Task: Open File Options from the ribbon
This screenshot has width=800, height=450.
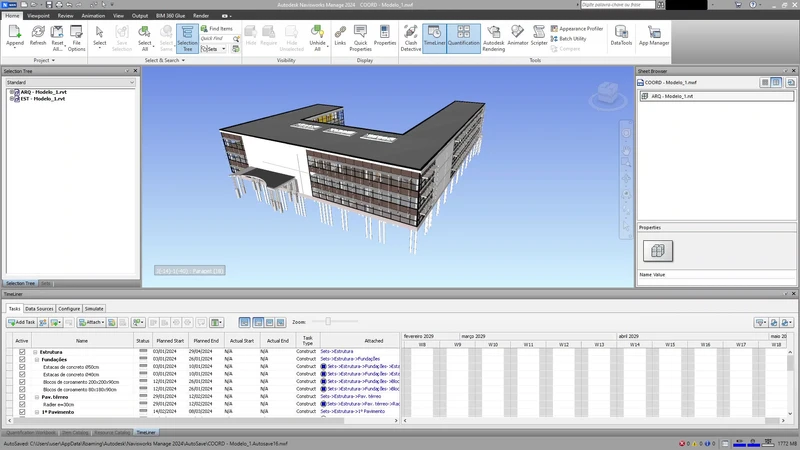Action: pos(77,38)
